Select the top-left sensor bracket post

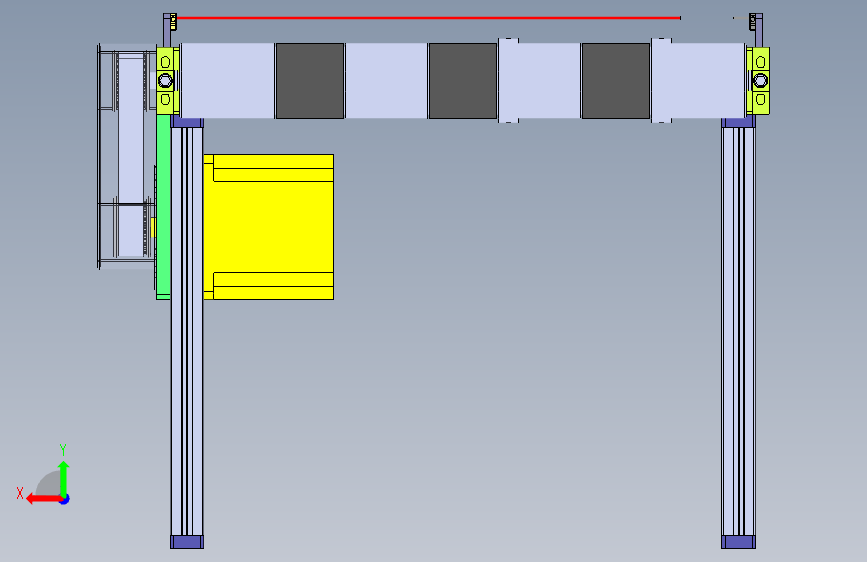168,30
